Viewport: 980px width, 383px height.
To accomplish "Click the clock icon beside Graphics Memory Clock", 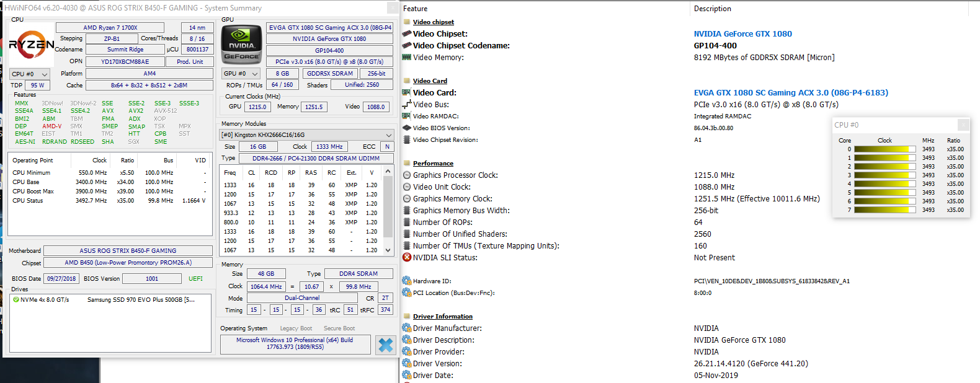I will point(407,198).
